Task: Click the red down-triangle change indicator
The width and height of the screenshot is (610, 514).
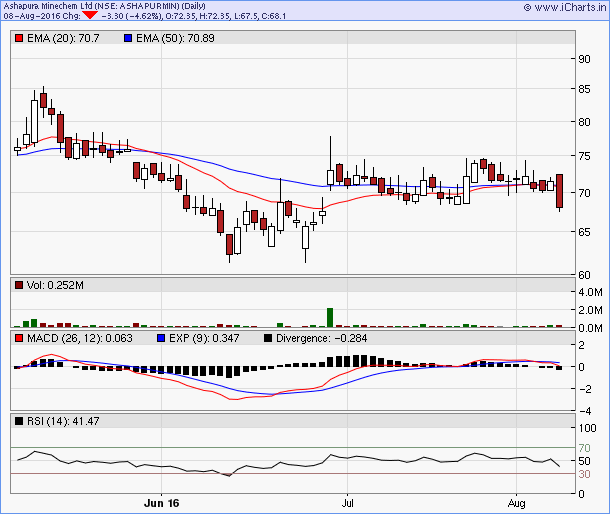Action: (90, 16)
